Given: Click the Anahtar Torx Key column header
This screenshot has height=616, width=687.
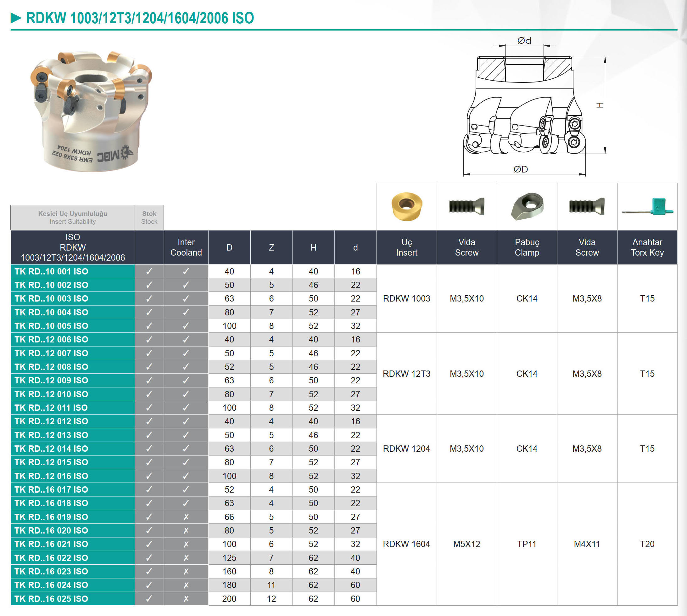Looking at the screenshot, I should 647,247.
